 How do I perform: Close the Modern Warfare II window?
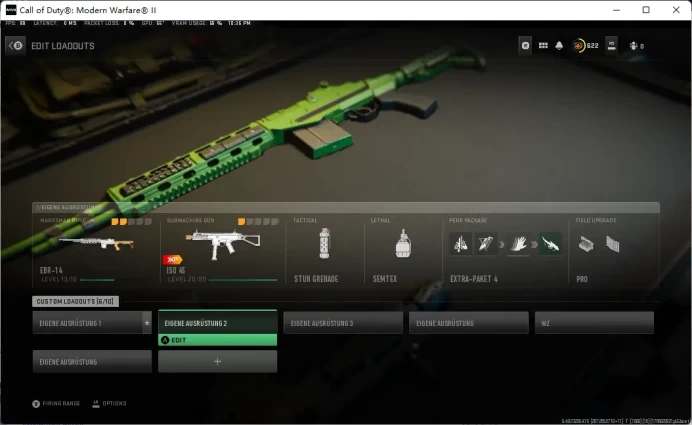pos(676,10)
